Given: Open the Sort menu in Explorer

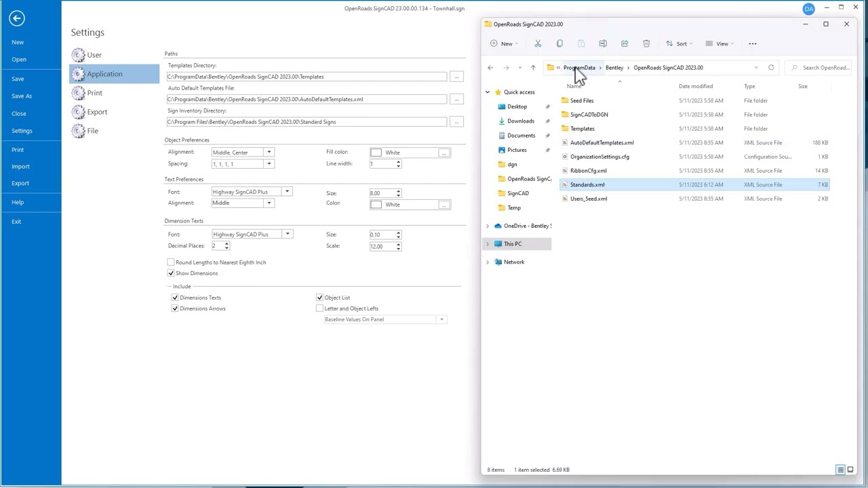Looking at the screenshot, I should pos(679,43).
